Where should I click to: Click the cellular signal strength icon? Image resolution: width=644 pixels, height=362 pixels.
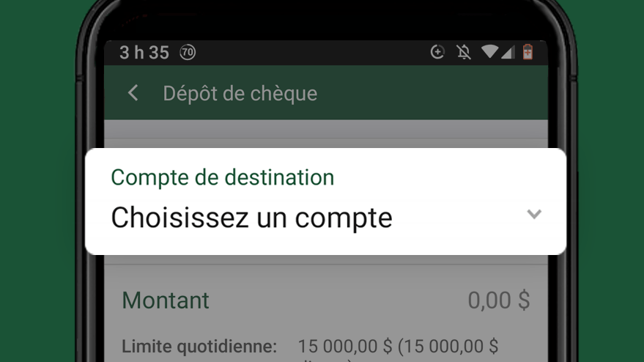(508, 52)
